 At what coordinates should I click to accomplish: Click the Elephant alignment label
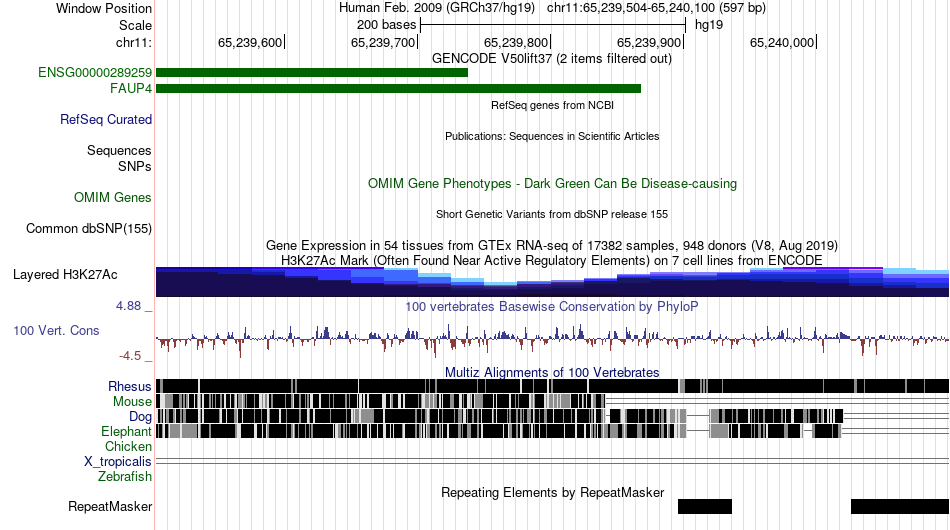coord(125,431)
